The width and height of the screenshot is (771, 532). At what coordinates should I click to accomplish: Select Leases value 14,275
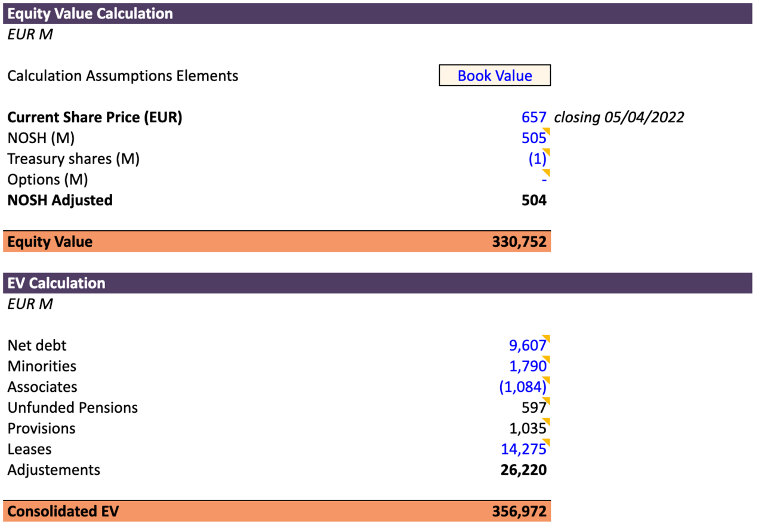524,449
